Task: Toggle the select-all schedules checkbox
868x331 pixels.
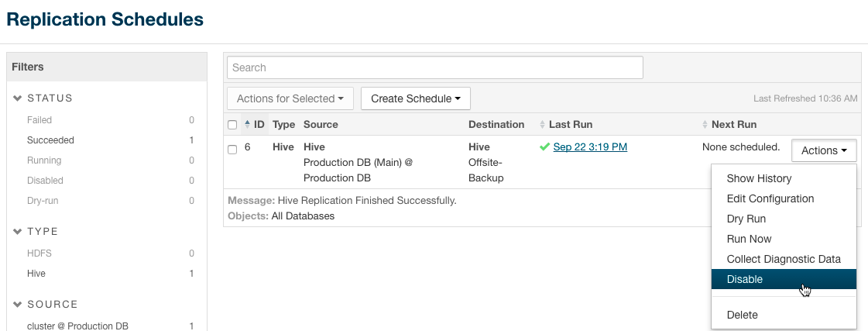Action: (232, 125)
